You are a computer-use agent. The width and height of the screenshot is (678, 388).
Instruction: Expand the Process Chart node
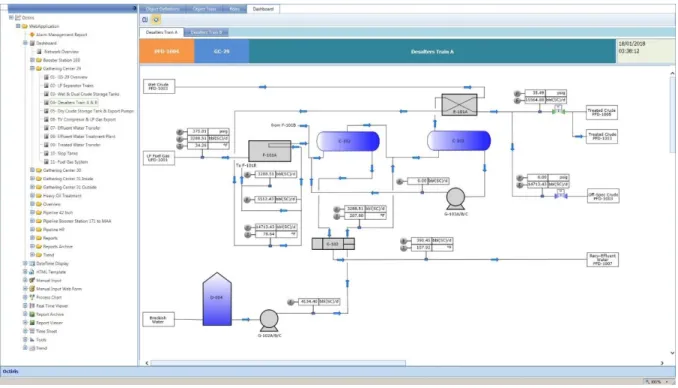point(25,297)
